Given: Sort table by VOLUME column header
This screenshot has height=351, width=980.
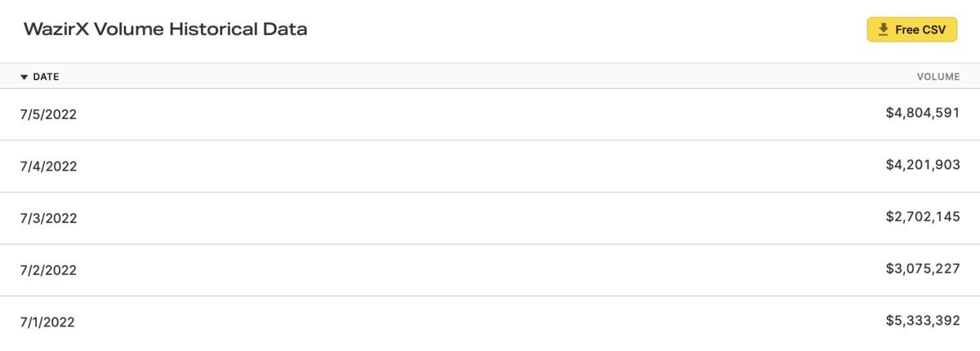Looking at the screenshot, I should point(938,77).
